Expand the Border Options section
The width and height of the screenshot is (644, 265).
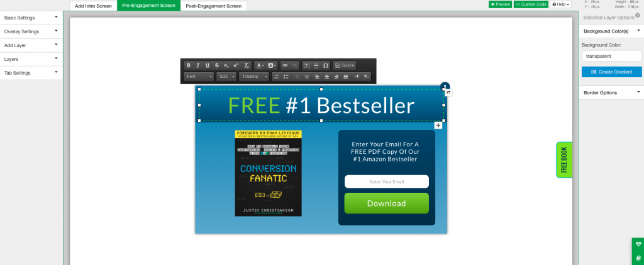611,92
